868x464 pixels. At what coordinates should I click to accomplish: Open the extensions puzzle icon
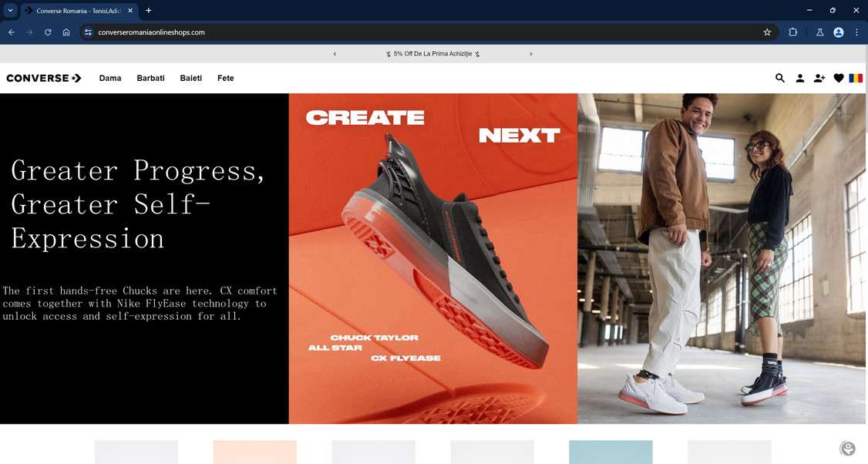coord(792,32)
